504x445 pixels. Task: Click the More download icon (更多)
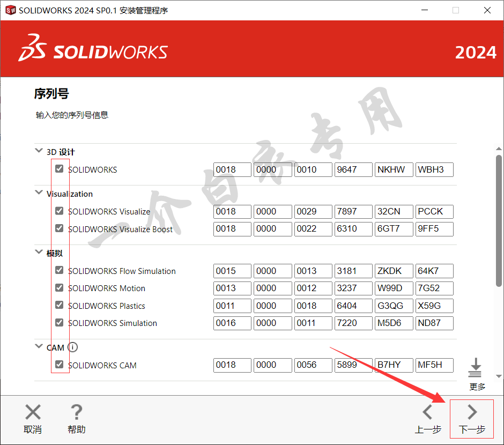[x=476, y=368]
